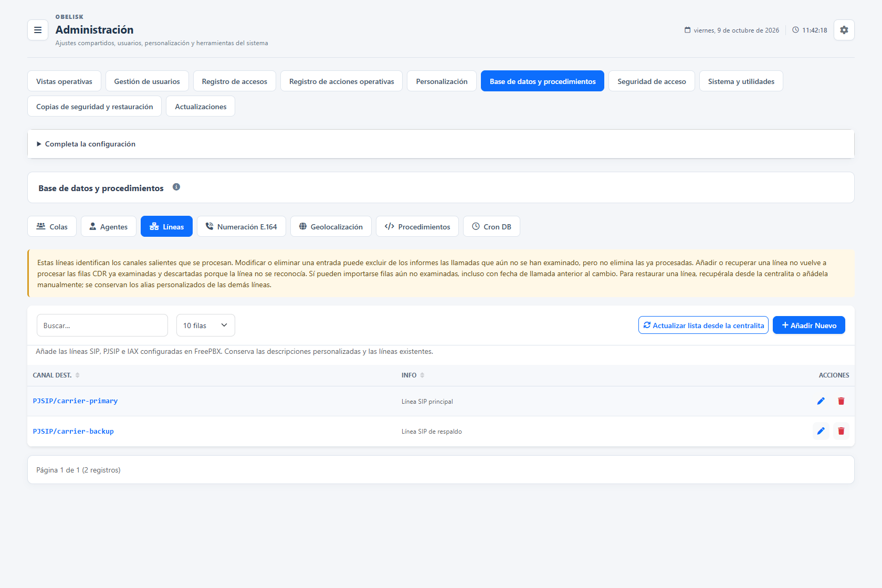Viewport: 882px width, 588px height.
Task: Open the PJSIP/carrier-primary channel link
Action: [x=75, y=401]
